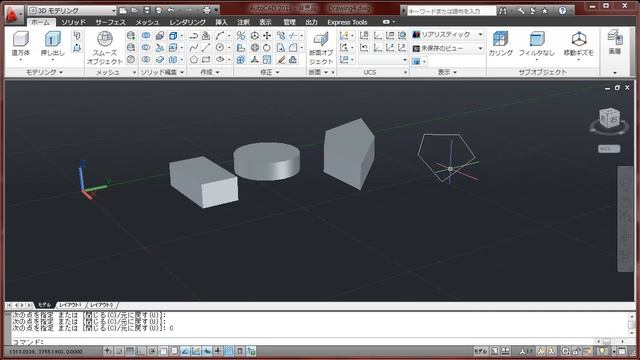
Task: Click the Favorites star icon
Action: pyautogui.click(x=544, y=11)
